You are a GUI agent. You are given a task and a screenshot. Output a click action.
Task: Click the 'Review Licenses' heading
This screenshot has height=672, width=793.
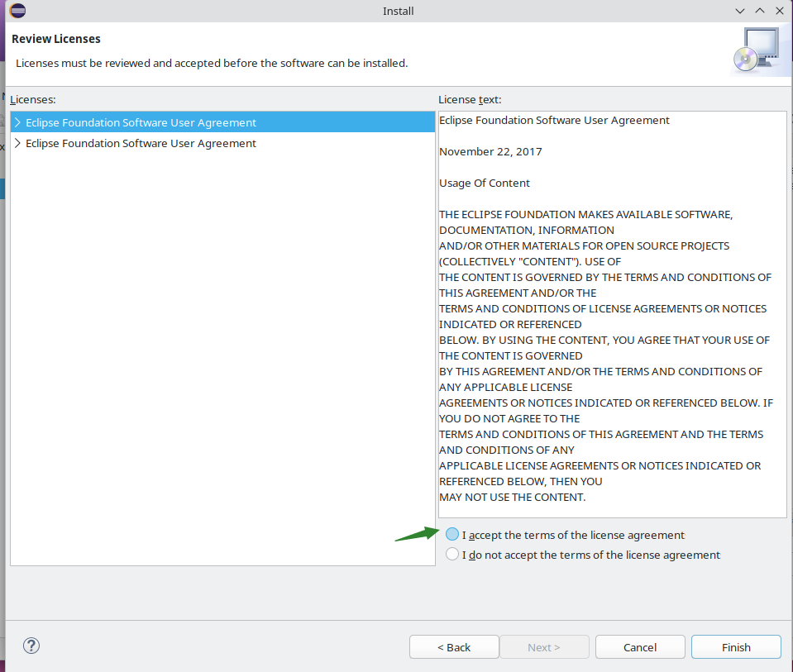[56, 39]
